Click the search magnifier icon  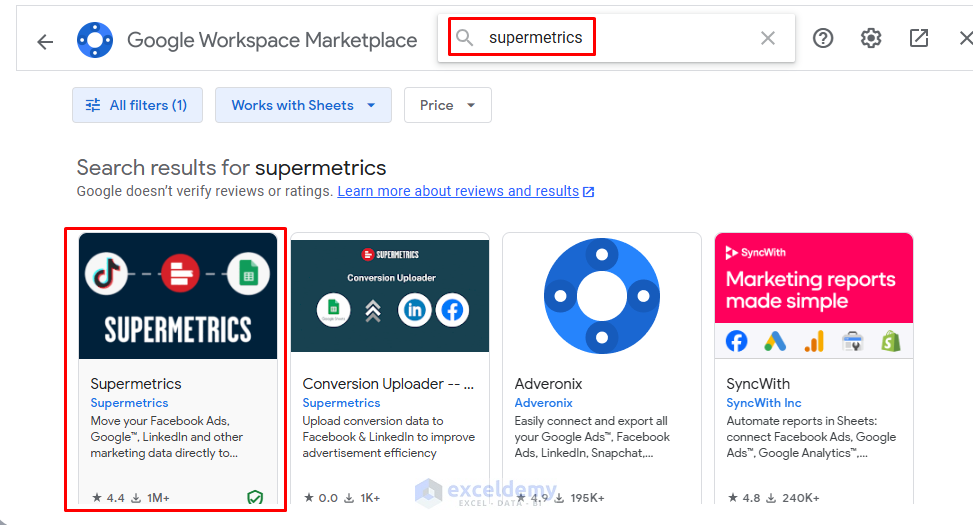(465, 38)
